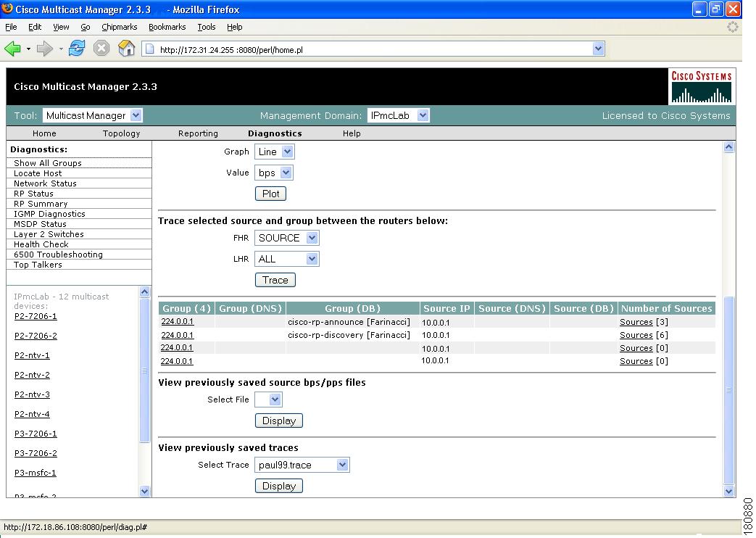
Task: Select device P3-msfc-1
Action: (36, 473)
